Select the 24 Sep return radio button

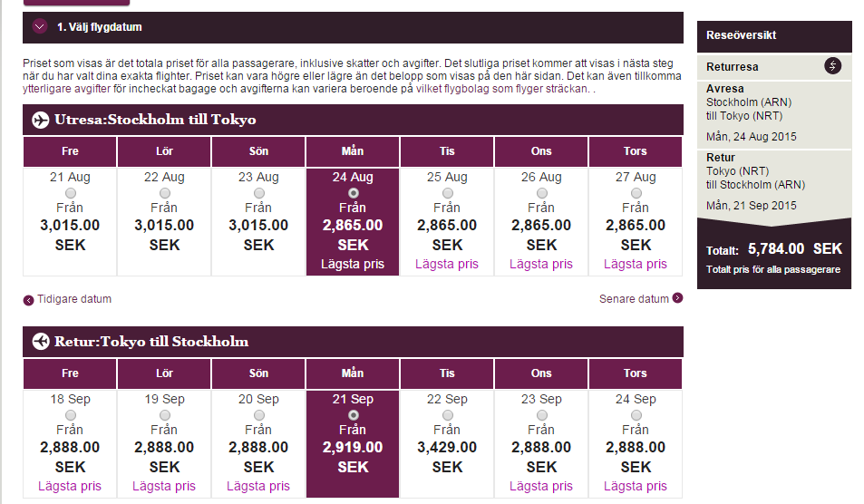[x=636, y=415]
